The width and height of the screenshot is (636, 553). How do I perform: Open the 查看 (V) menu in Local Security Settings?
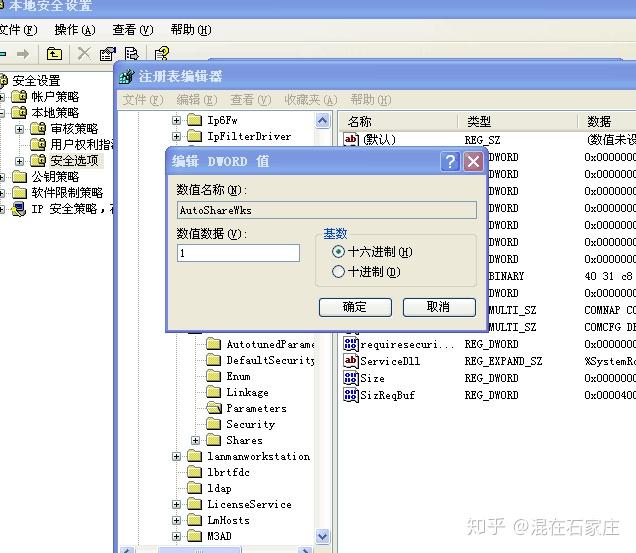[133, 30]
